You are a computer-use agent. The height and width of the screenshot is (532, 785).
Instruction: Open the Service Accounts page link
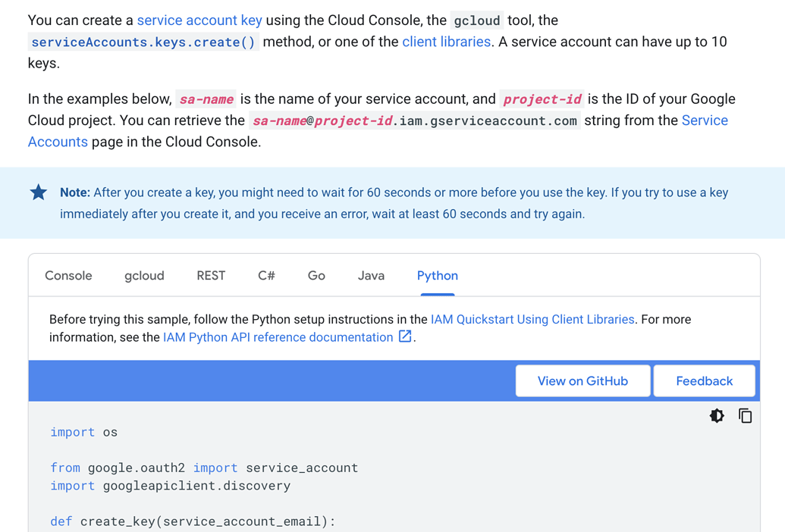705,120
